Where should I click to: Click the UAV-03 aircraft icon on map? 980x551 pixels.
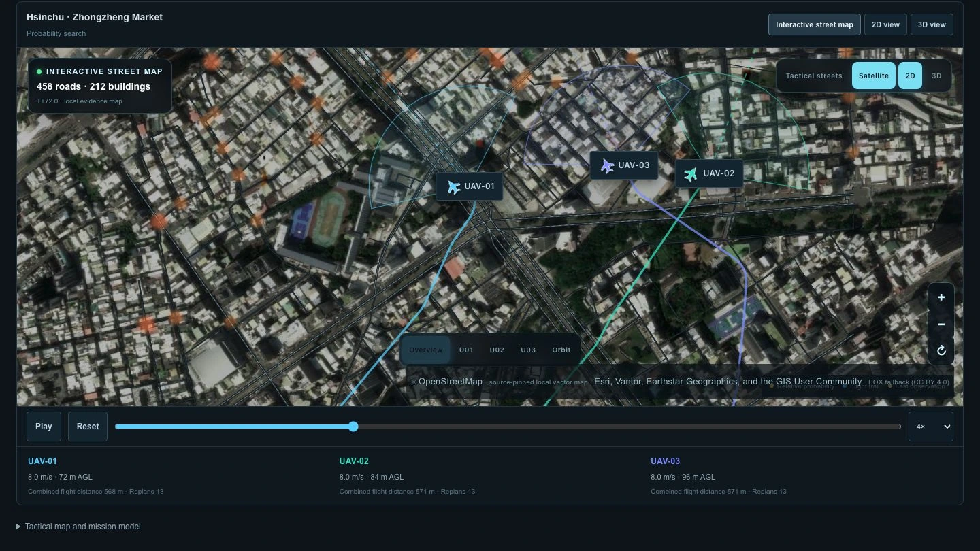tap(607, 165)
